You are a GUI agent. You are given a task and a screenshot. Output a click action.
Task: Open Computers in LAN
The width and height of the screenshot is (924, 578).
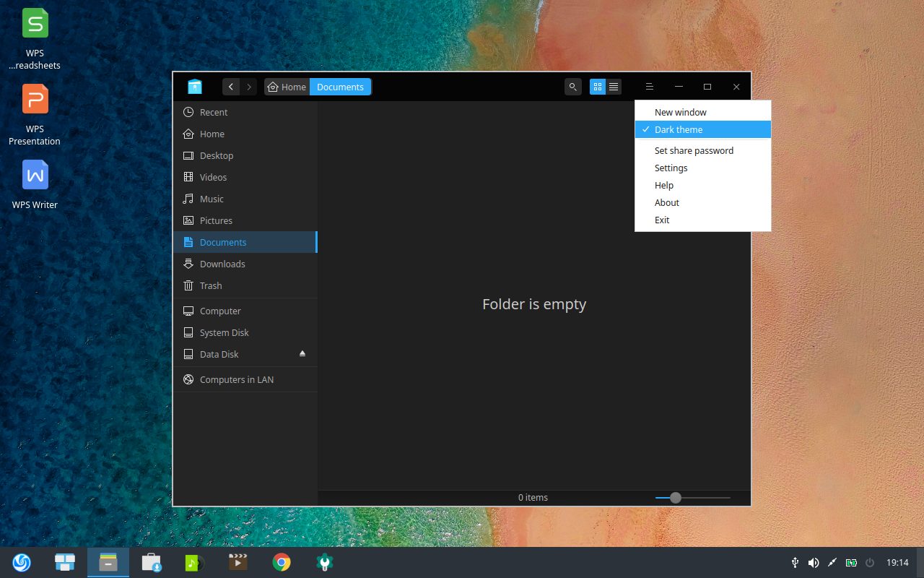click(237, 379)
